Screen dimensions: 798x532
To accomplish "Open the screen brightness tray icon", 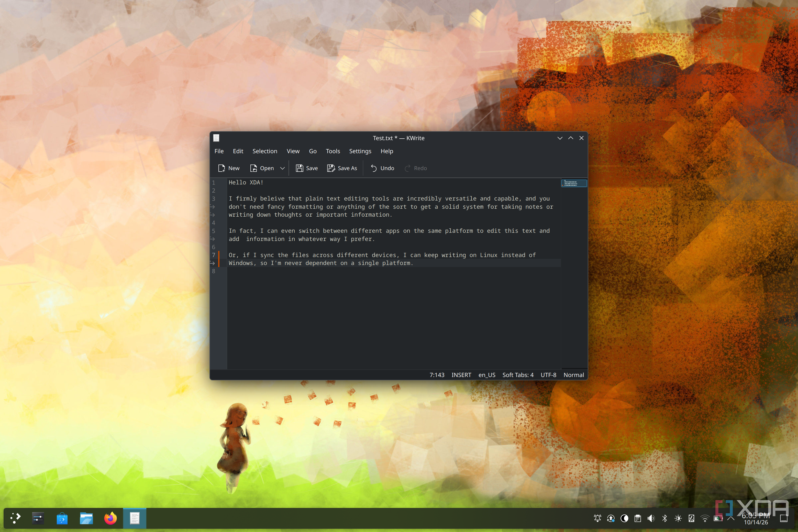I will [678, 518].
